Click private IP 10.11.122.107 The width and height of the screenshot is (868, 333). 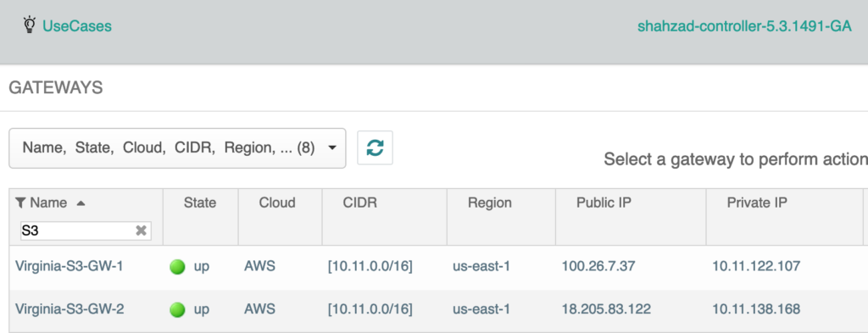(x=756, y=266)
